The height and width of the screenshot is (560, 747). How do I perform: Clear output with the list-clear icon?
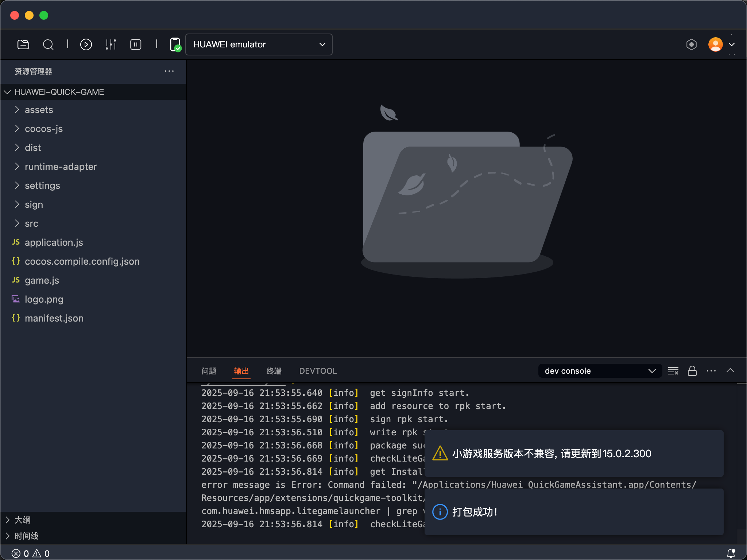tap(673, 371)
